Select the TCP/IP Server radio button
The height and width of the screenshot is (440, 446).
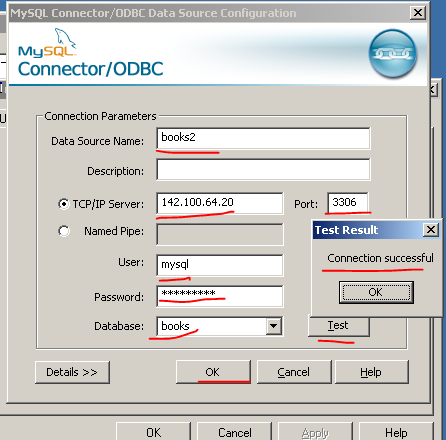[x=63, y=204]
